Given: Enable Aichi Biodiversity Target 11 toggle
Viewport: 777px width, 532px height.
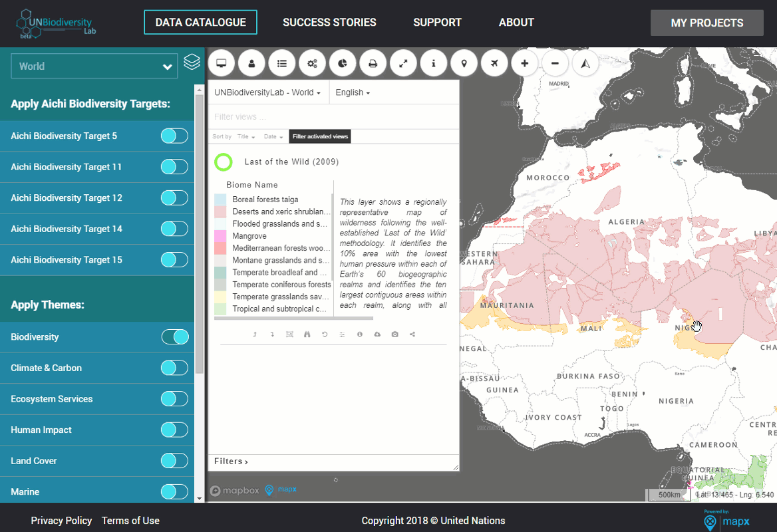Looking at the screenshot, I should tap(174, 167).
